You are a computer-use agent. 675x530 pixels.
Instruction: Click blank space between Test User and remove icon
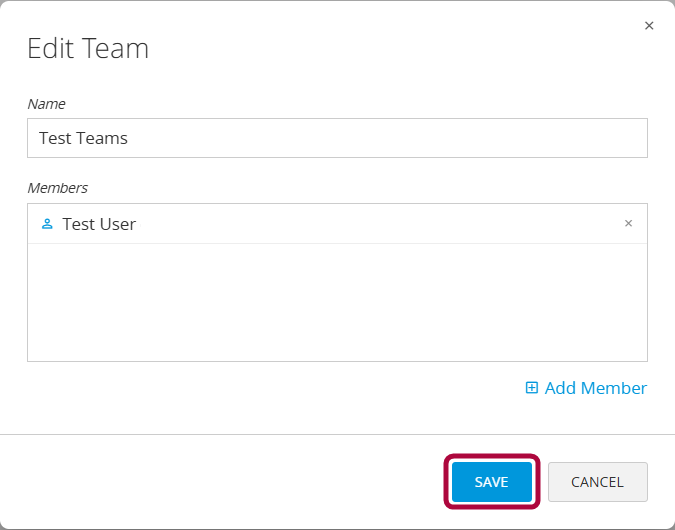click(380, 224)
